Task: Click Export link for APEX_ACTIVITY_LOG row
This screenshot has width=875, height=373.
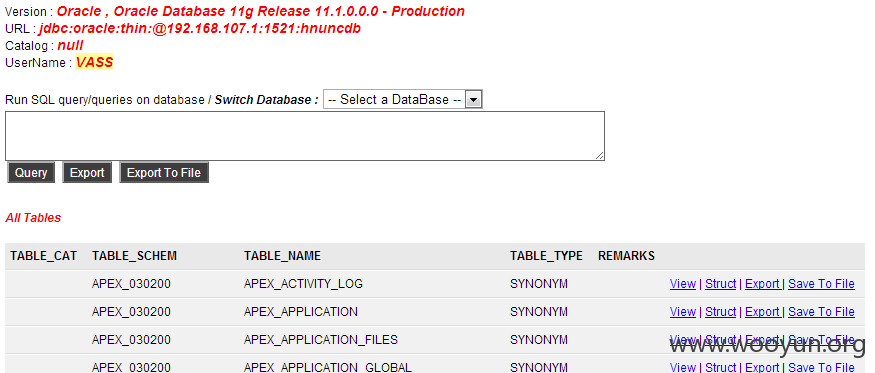Action: tap(762, 284)
